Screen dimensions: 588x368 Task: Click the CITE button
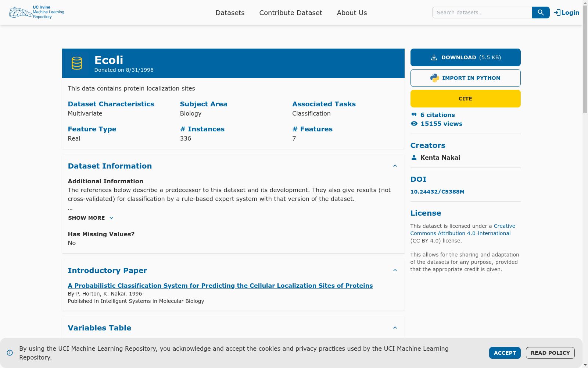tap(465, 98)
